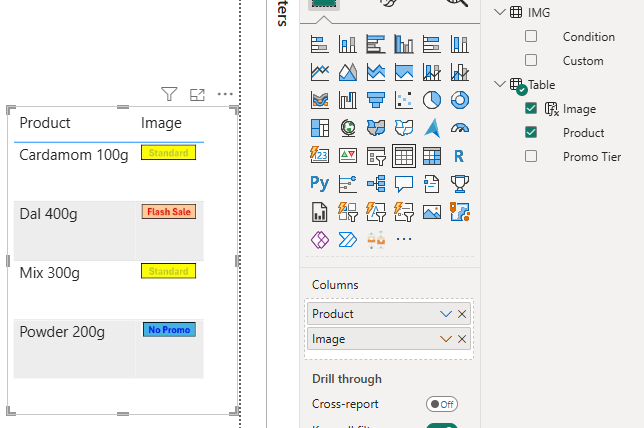Select the Cardamom 100g cell
The image size is (644, 428).
click(74, 155)
